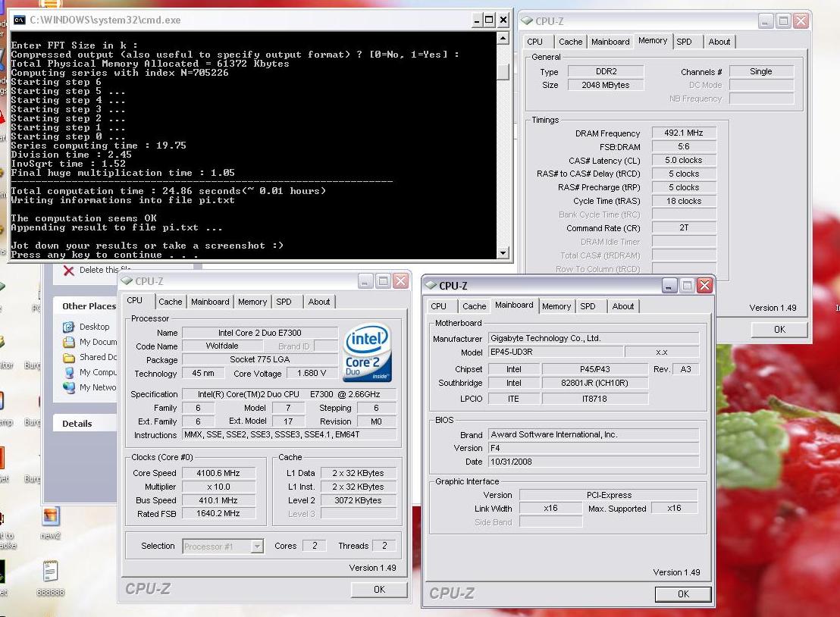The height and width of the screenshot is (617, 840).
Task: Click the DRAM Frequency 492.1 MHz value
Action: (684, 133)
